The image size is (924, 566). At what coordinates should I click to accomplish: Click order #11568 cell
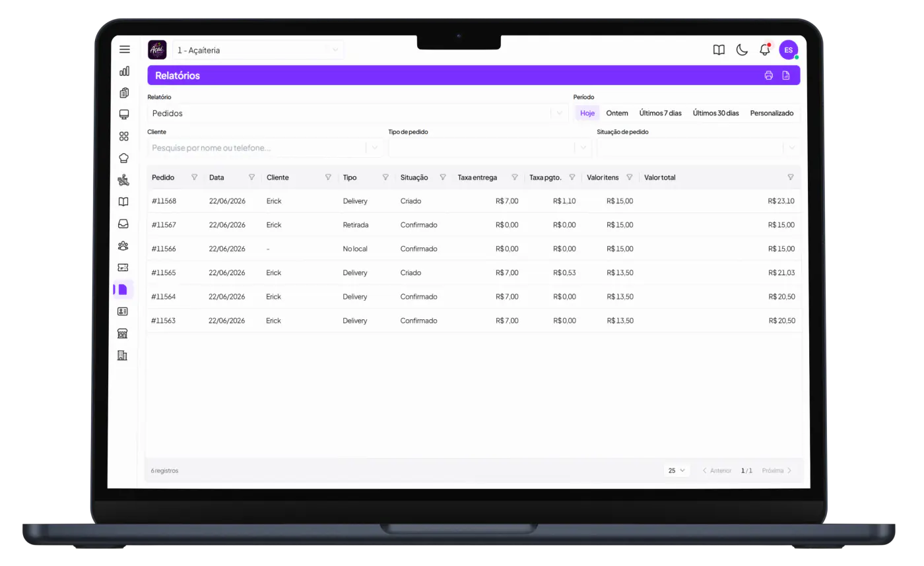[x=164, y=201]
